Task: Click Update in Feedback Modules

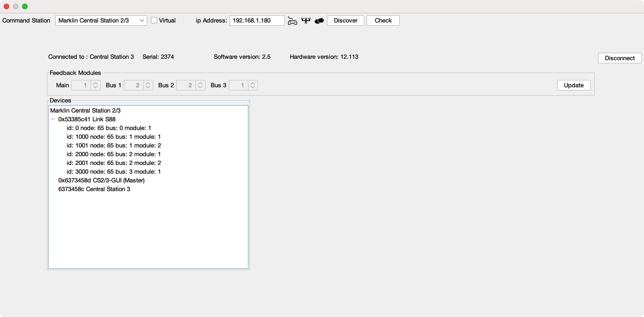Action: [x=574, y=85]
